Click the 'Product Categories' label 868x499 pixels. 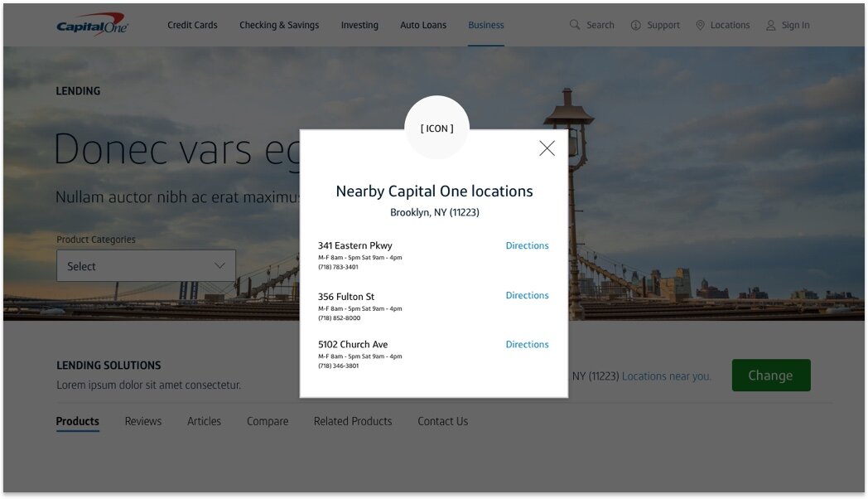click(x=96, y=240)
